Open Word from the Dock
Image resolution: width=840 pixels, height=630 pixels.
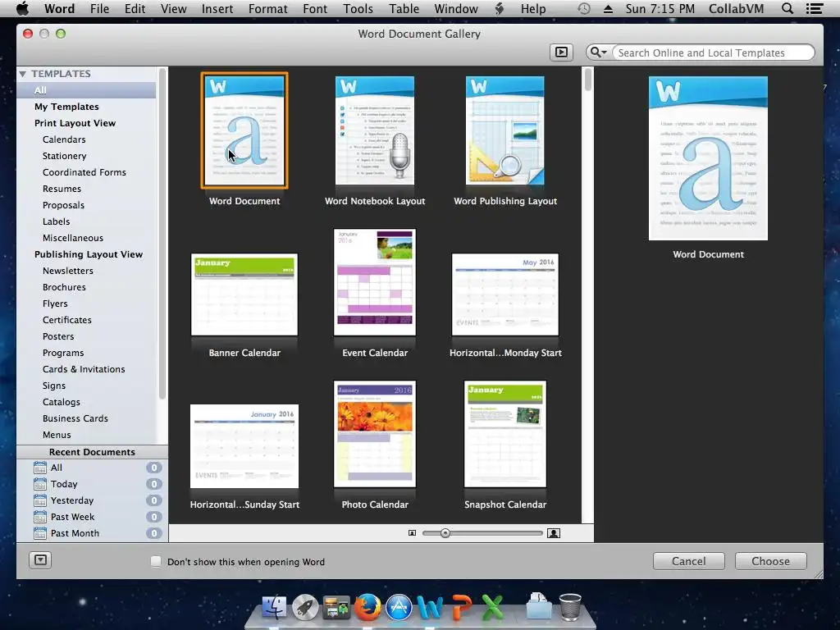point(430,607)
